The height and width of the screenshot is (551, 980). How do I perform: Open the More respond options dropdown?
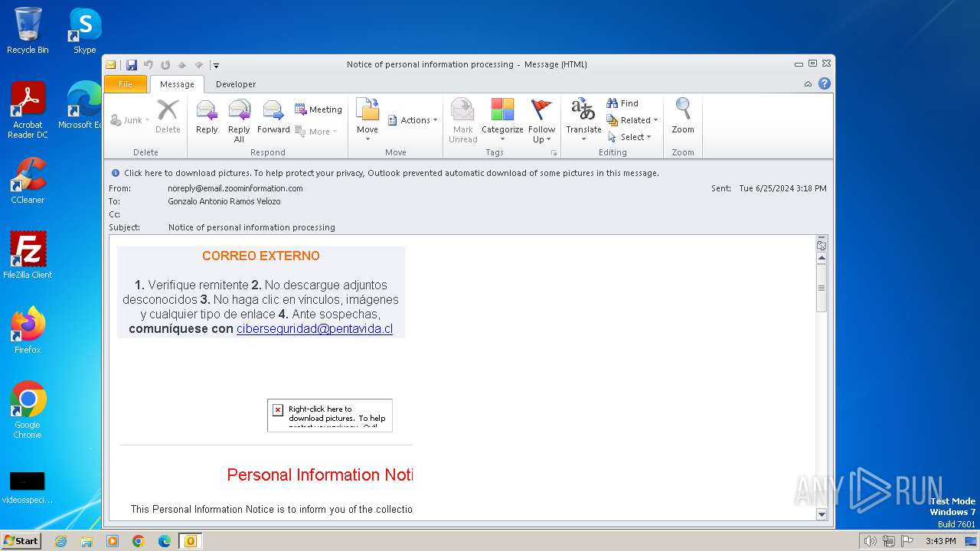(x=316, y=132)
